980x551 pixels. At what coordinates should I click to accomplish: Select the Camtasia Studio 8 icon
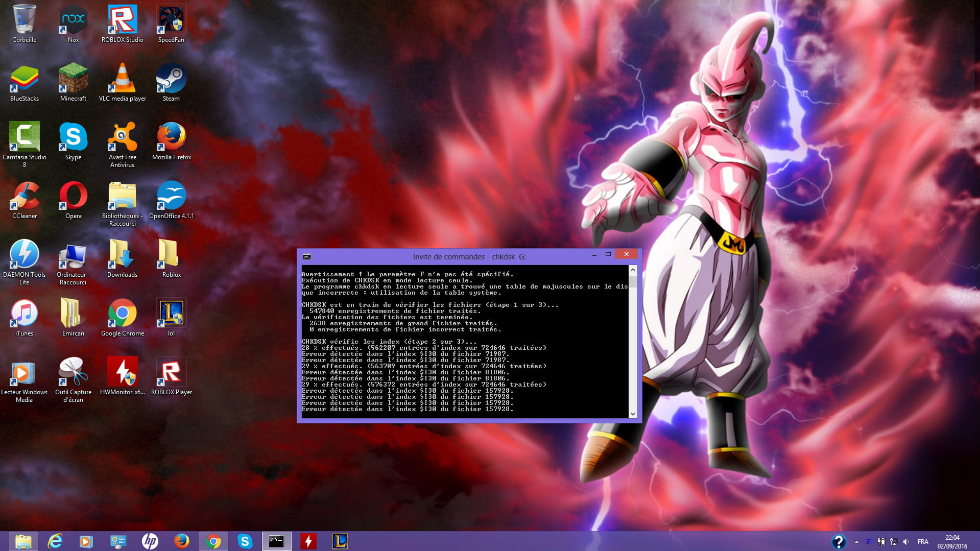click(24, 145)
